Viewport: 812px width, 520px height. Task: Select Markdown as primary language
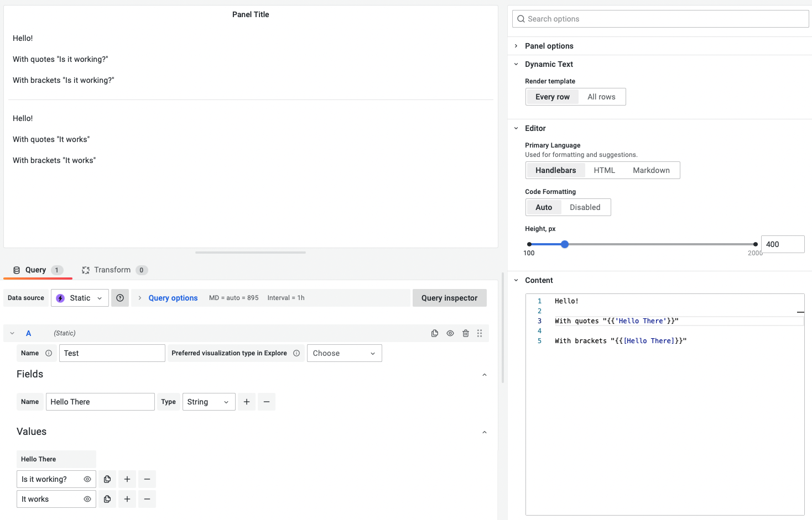click(651, 170)
